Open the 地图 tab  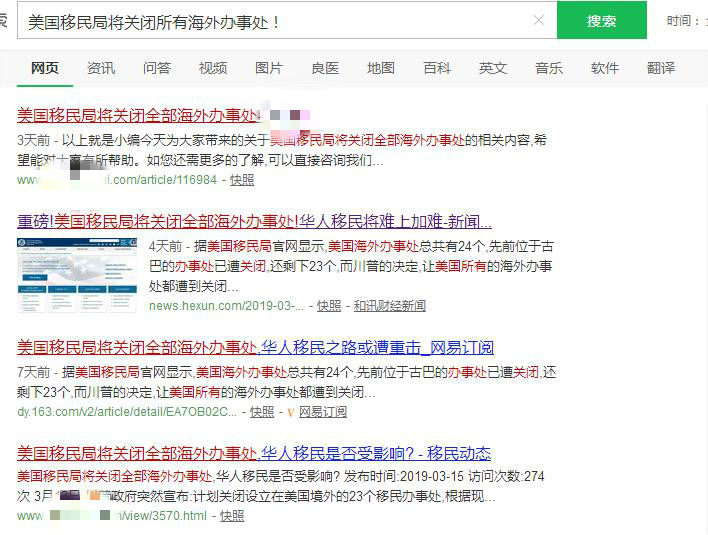tap(381, 68)
